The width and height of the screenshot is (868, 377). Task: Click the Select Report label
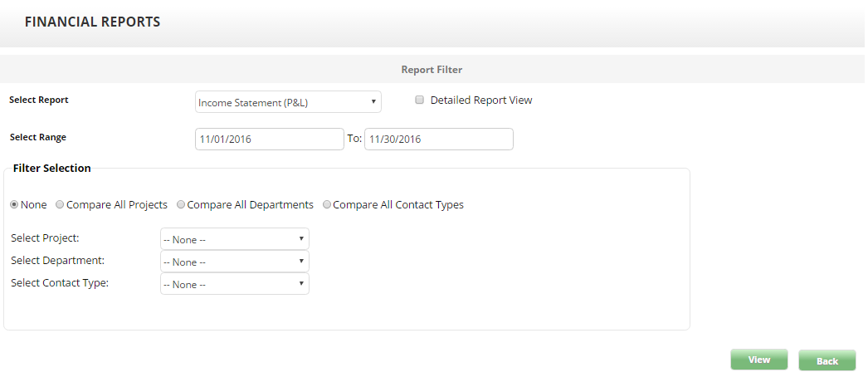pos(39,100)
